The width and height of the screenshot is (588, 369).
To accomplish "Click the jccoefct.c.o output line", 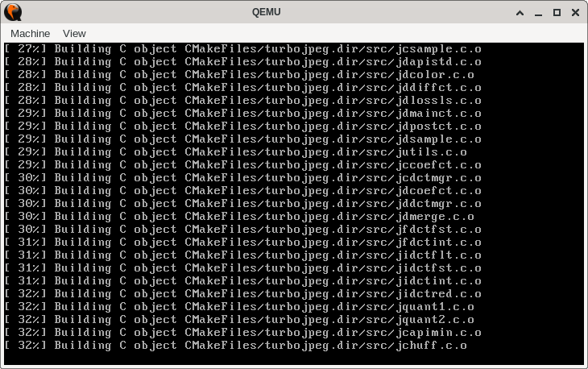I will pyautogui.click(x=243, y=165).
